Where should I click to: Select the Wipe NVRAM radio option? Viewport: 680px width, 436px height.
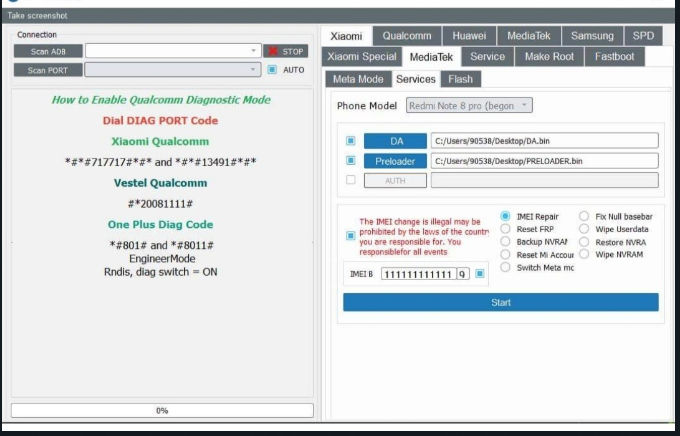pos(584,254)
